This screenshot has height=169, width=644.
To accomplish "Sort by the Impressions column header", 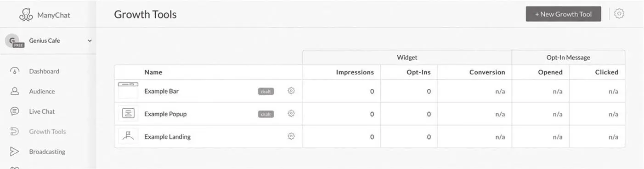I will coord(355,72).
